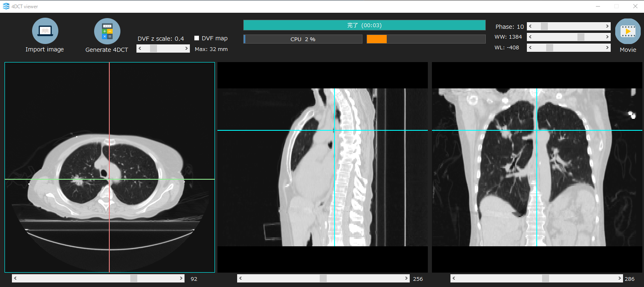Click the axial slice number 92
The height and width of the screenshot is (287, 644).
pos(194,279)
